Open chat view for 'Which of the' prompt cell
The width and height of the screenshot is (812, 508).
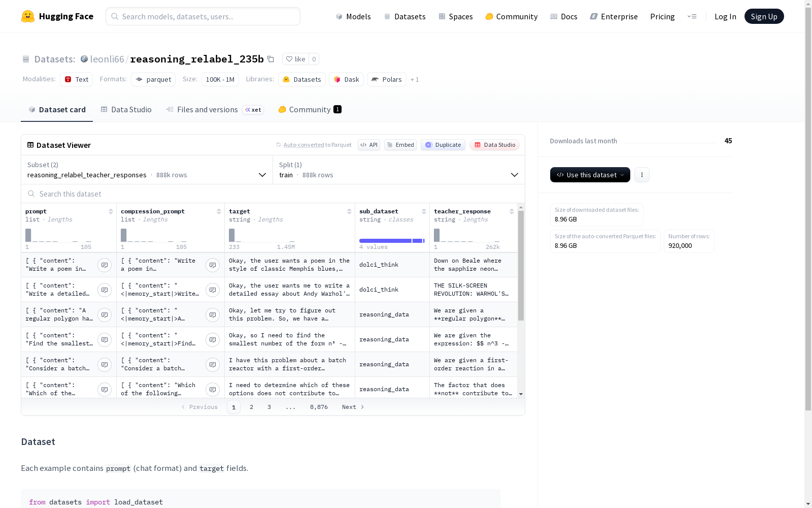[x=105, y=390]
